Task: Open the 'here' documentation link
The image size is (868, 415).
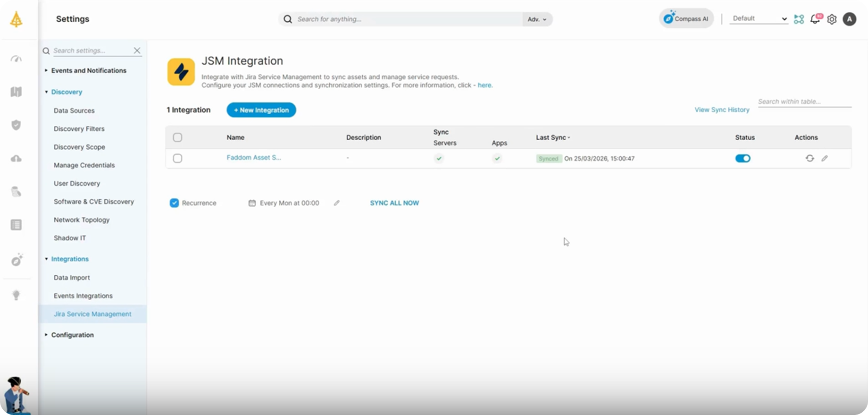Action: pyautogui.click(x=484, y=85)
